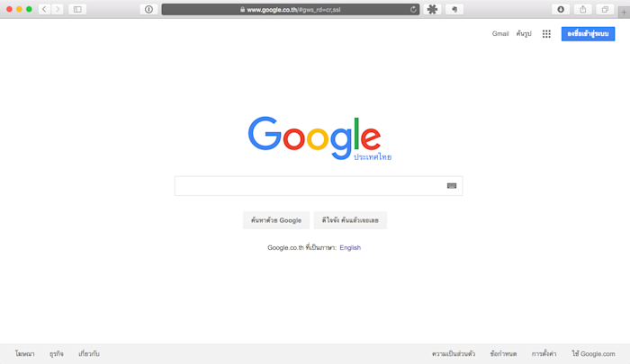Image resolution: width=630 pixels, height=364 pixels.
Task: Go forward using Safari's forward arrow
Action: click(x=58, y=9)
